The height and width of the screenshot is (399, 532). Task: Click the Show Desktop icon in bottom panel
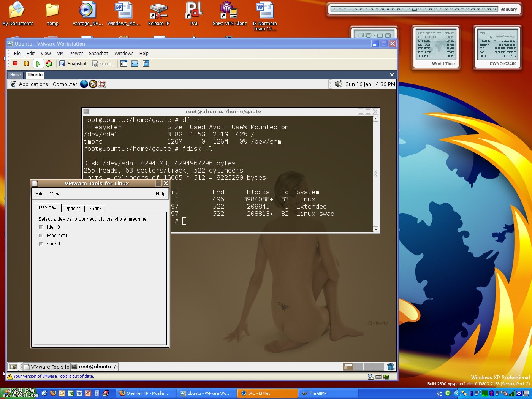point(13,366)
